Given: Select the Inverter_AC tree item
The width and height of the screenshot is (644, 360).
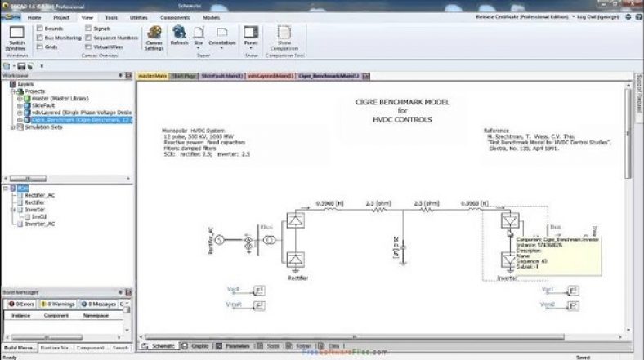Looking at the screenshot, I should (39, 224).
